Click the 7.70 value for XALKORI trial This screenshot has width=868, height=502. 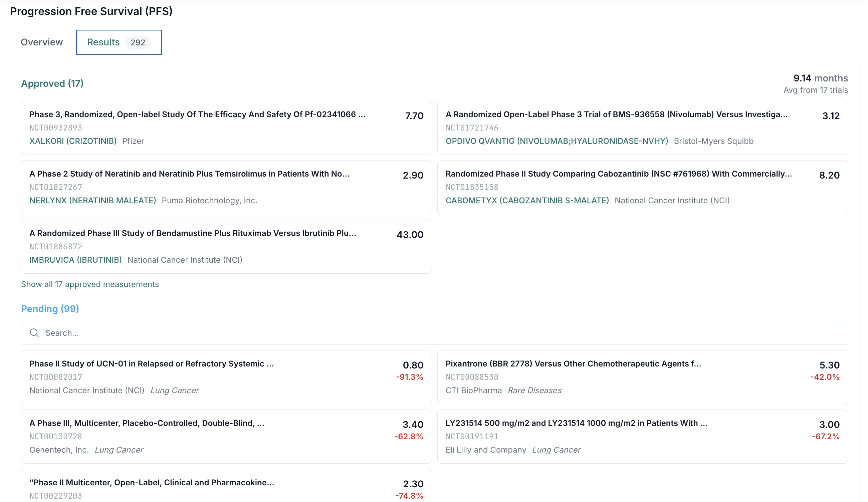coord(414,116)
